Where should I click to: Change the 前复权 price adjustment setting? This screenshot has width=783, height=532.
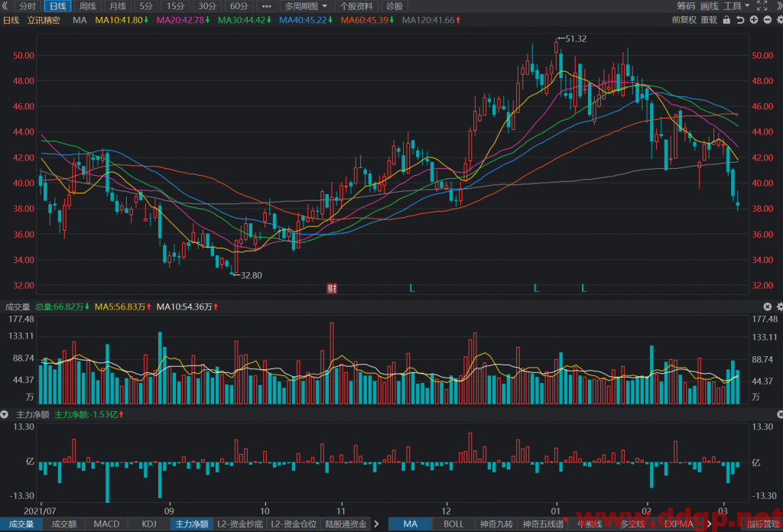coord(684,20)
